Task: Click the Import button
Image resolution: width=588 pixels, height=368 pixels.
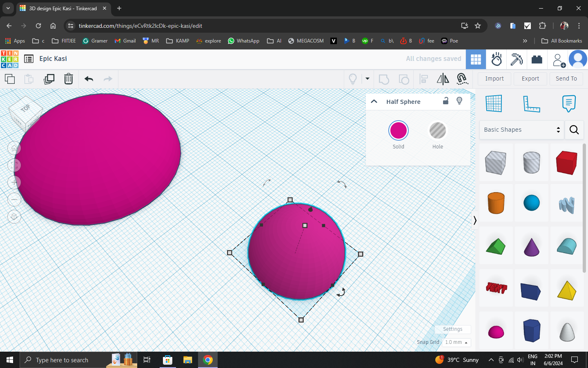Action: pyautogui.click(x=494, y=79)
